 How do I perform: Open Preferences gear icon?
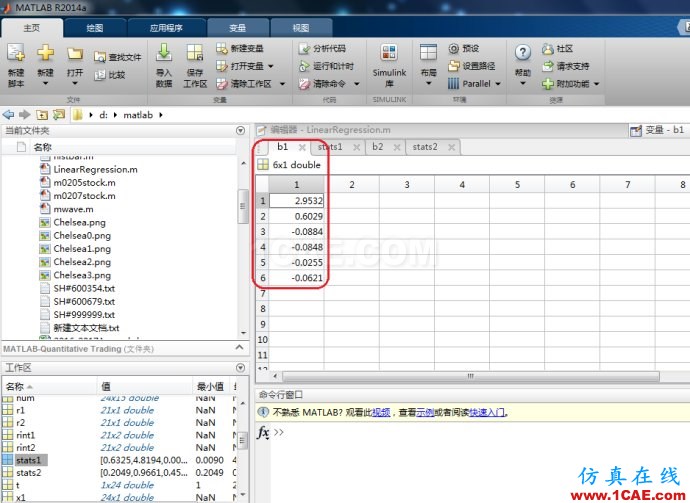(453, 48)
